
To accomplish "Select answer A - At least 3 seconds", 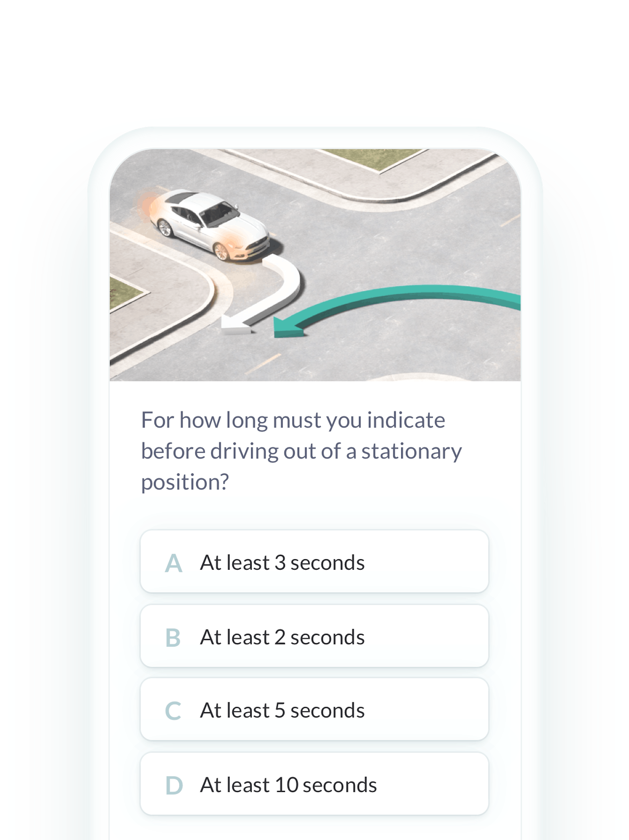I will pos(315,563).
